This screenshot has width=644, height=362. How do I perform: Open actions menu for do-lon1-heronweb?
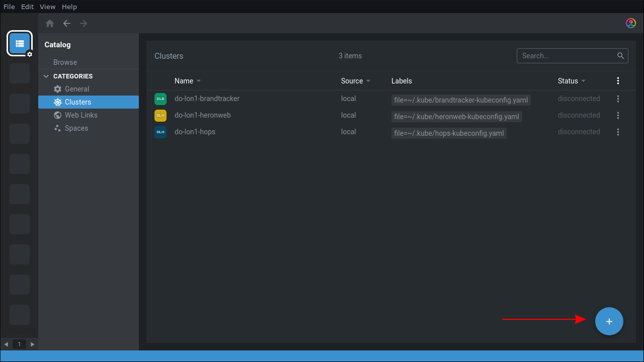coord(618,116)
